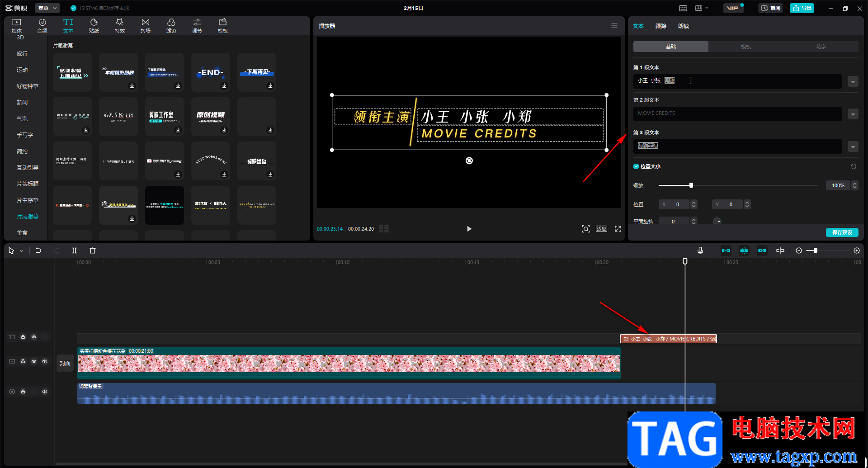This screenshot has width=868, height=468.
Task: Click the split clip tool icon
Action: [75, 251]
